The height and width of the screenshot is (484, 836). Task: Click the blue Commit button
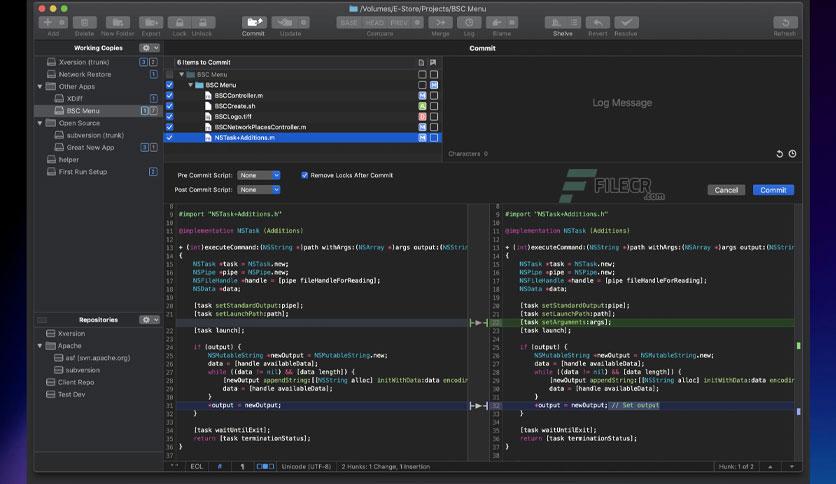click(773, 190)
